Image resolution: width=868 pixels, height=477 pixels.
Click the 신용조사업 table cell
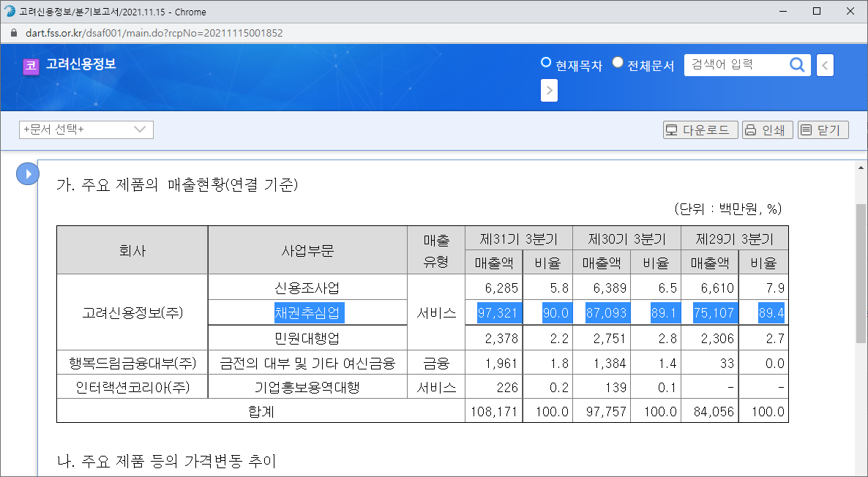coord(307,288)
